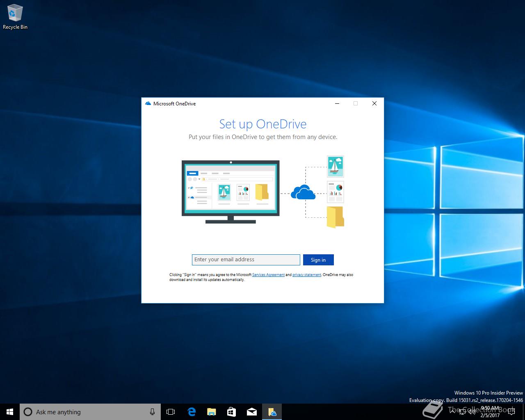The width and height of the screenshot is (525, 420).
Task: Open the Windows Start menu
Action: click(x=10, y=412)
